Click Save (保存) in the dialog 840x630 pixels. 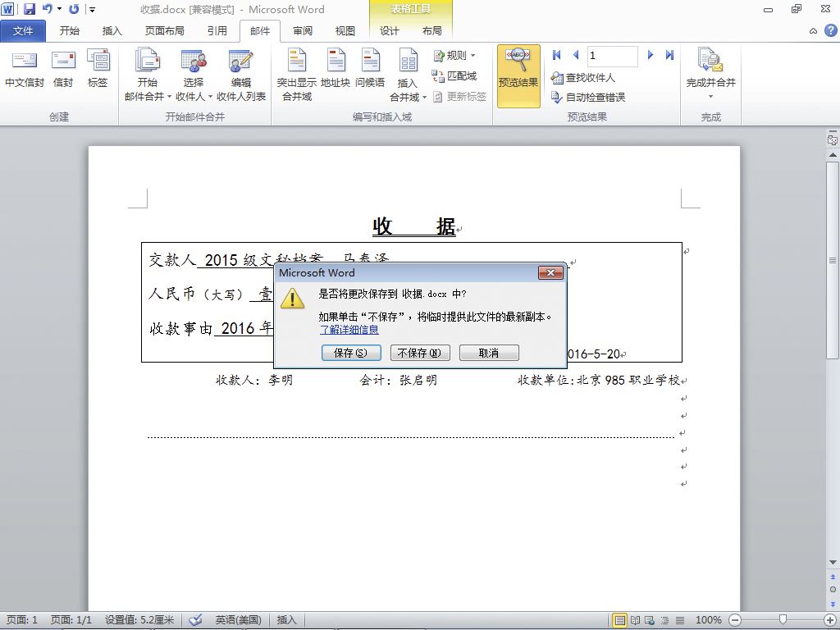tap(351, 353)
